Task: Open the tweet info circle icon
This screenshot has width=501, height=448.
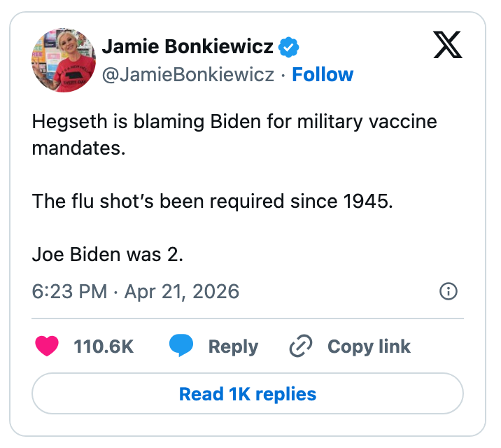Action: pyautogui.click(x=448, y=291)
